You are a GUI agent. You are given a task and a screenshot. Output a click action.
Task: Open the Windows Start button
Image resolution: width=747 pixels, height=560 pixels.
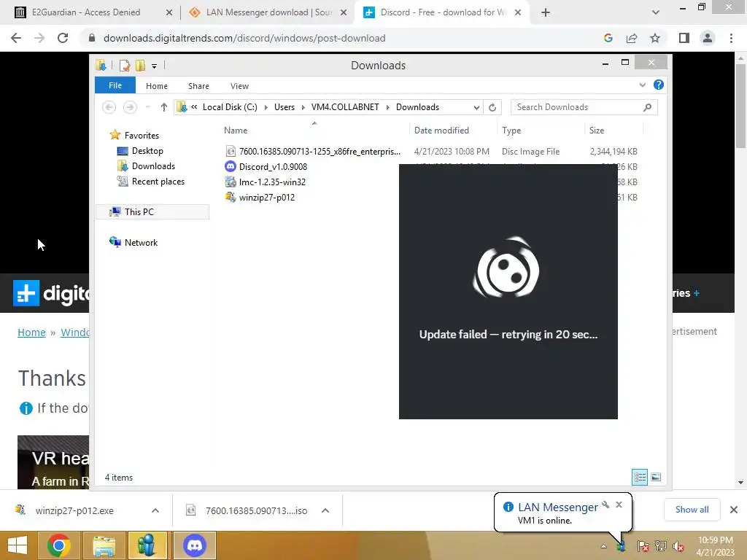(18, 545)
